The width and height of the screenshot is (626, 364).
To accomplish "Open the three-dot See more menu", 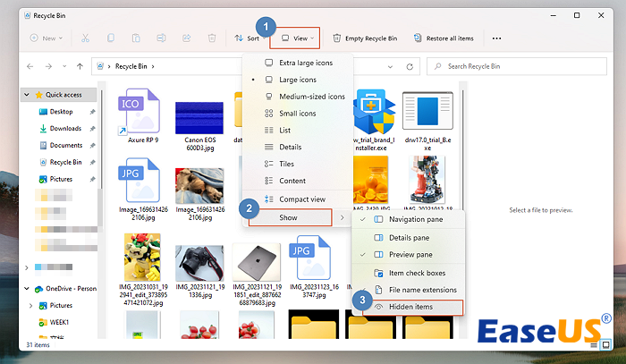I will coord(496,38).
